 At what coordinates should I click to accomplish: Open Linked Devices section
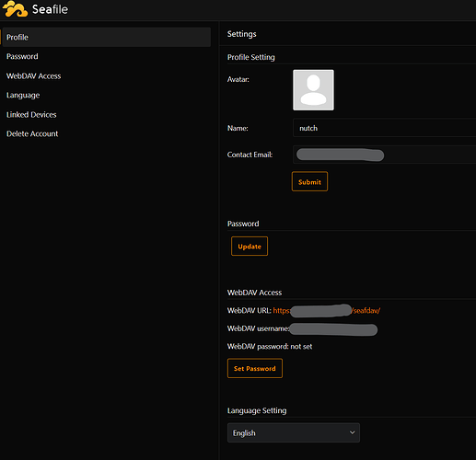31,114
